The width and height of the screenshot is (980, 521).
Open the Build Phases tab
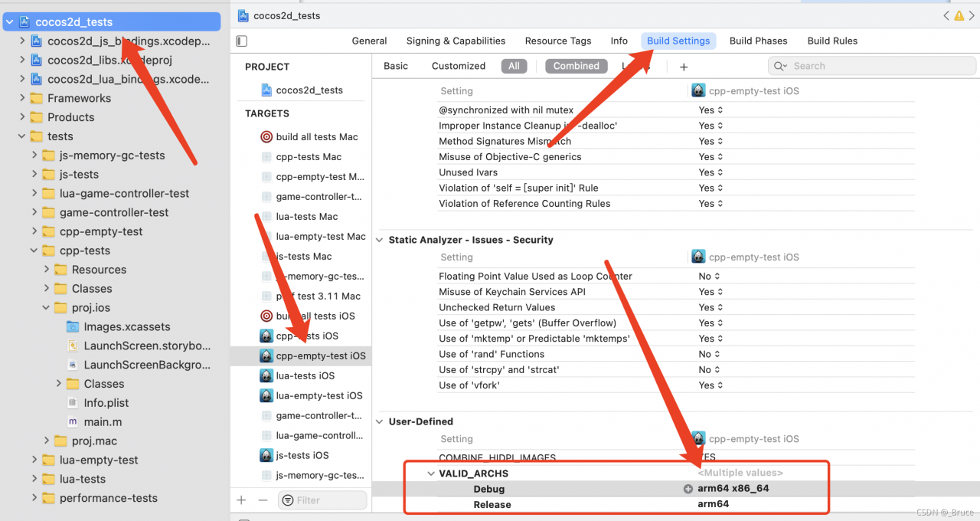[x=759, y=41]
